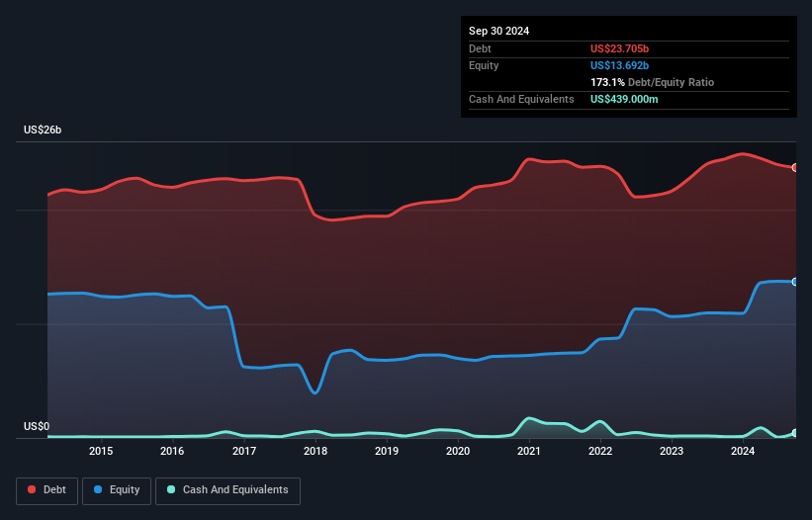Viewport: 812px width, 520px height.
Task: Toggle the Cash And Equivalents legend button
Action: pyautogui.click(x=227, y=490)
